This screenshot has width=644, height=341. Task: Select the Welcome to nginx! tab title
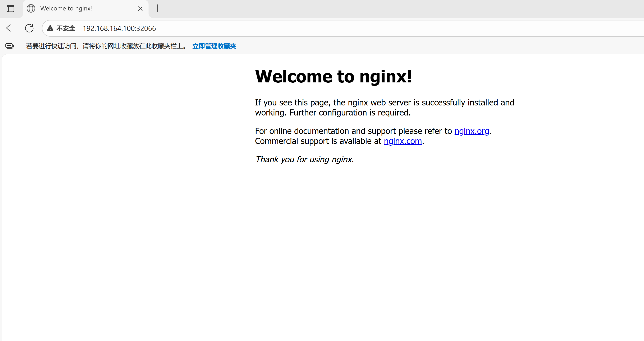pos(66,9)
